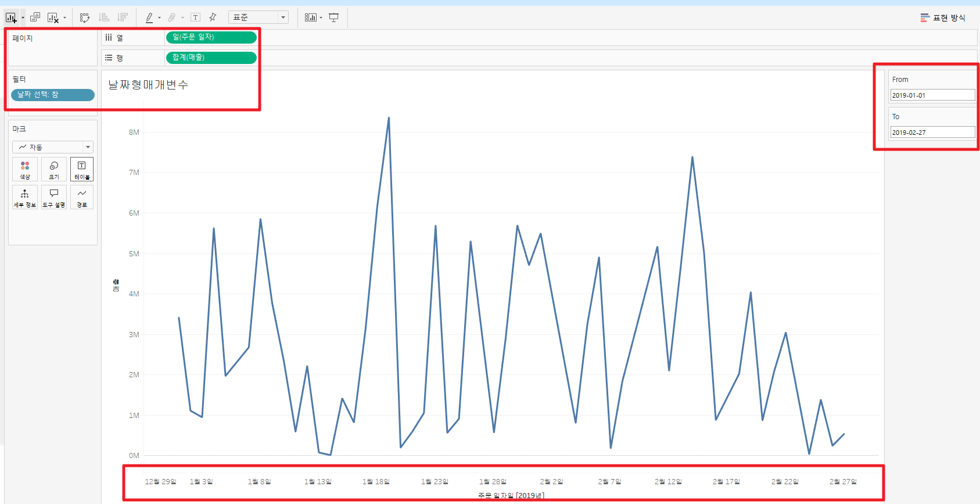Viewport: 980px width, 504px height.
Task: Select the Highlight pen tool
Action: coord(149,17)
